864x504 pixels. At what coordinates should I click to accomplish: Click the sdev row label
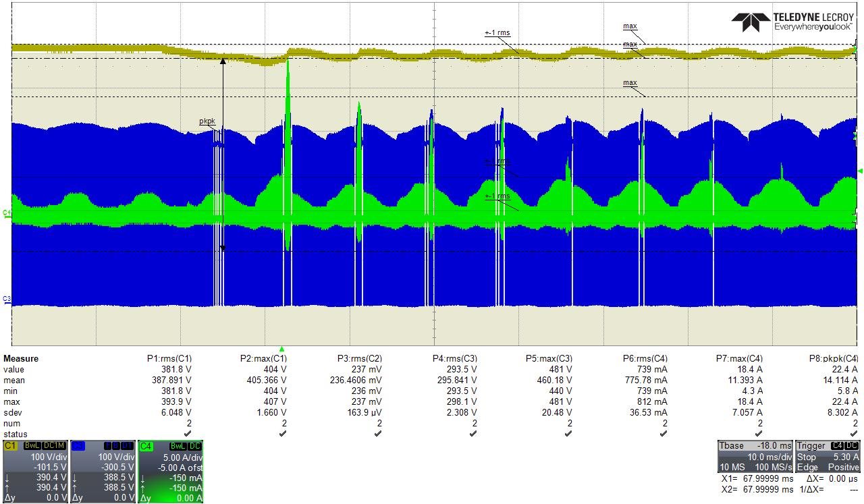click(11, 412)
